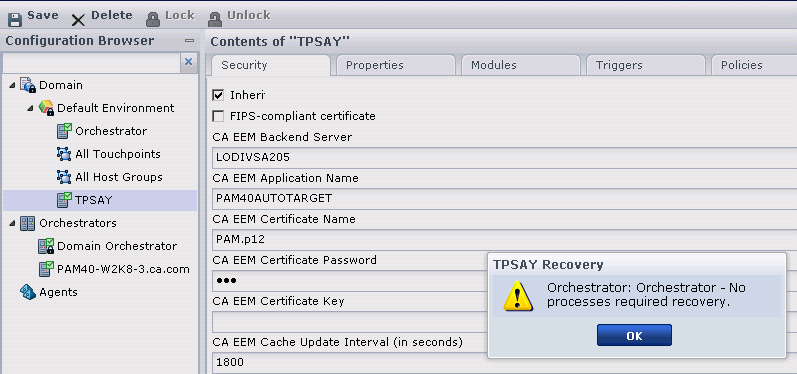The height and width of the screenshot is (374, 797).
Task: Click the TPSAY touchpoint icon
Action: coord(64,200)
